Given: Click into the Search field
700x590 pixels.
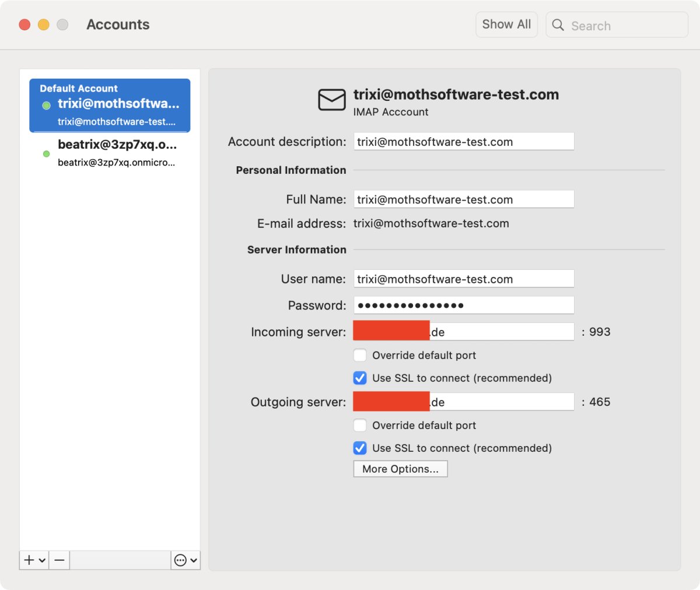Looking at the screenshot, I should (x=624, y=26).
